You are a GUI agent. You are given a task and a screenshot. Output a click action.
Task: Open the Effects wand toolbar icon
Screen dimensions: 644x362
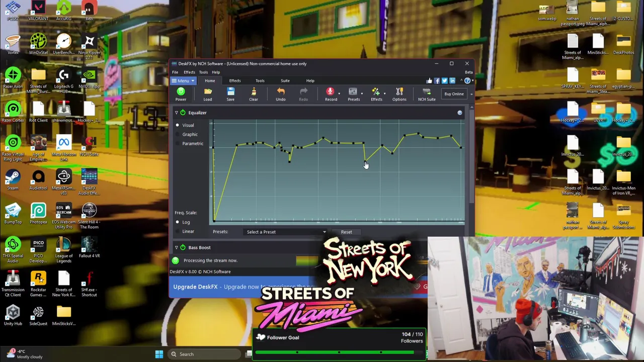point(376,94)
